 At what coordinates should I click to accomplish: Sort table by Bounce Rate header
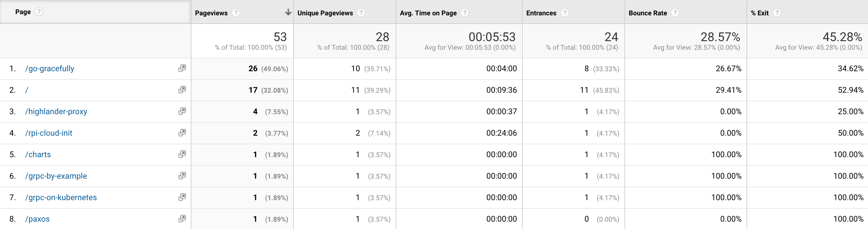(x=648, y=13)
